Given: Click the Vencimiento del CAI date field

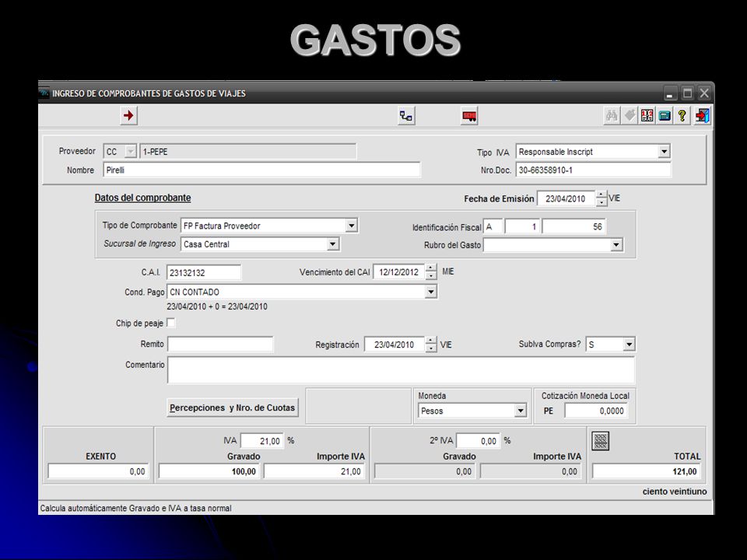Looking at the screenshot, I should [399, 272].
